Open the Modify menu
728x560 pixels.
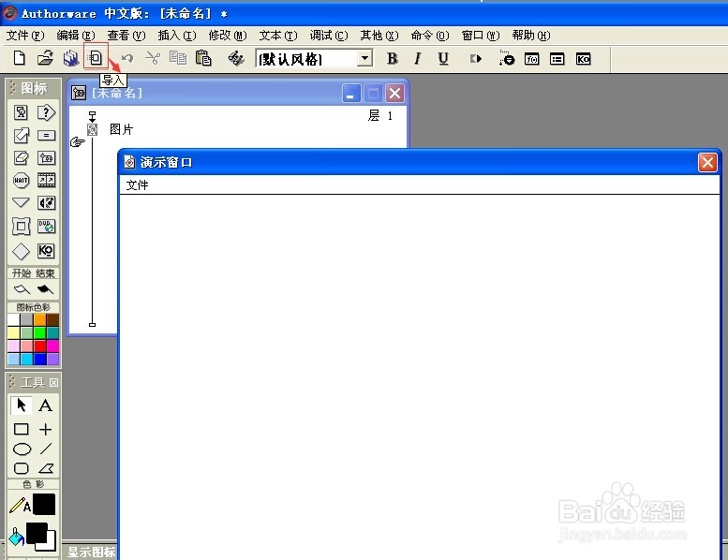(228, 36)
